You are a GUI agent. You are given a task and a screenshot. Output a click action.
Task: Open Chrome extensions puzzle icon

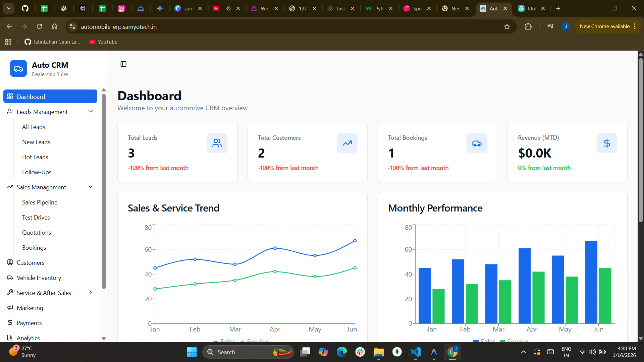(x=528, y=26)
